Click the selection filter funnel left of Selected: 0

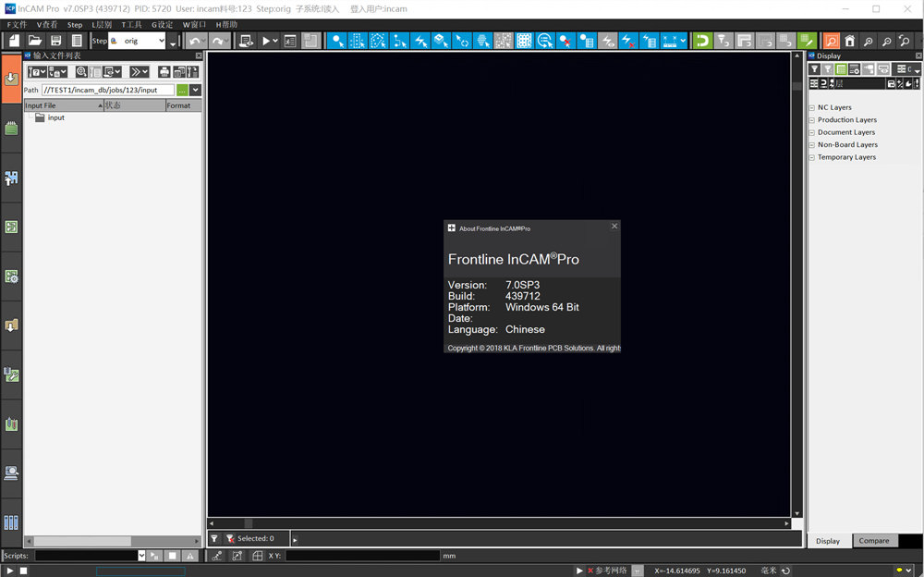tap(214, 539)
